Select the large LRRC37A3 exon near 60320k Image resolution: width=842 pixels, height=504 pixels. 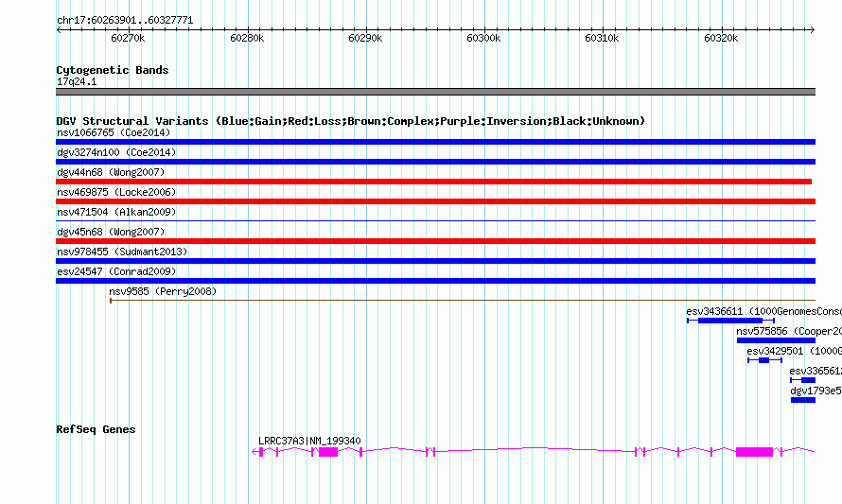(x=754, y=452)
